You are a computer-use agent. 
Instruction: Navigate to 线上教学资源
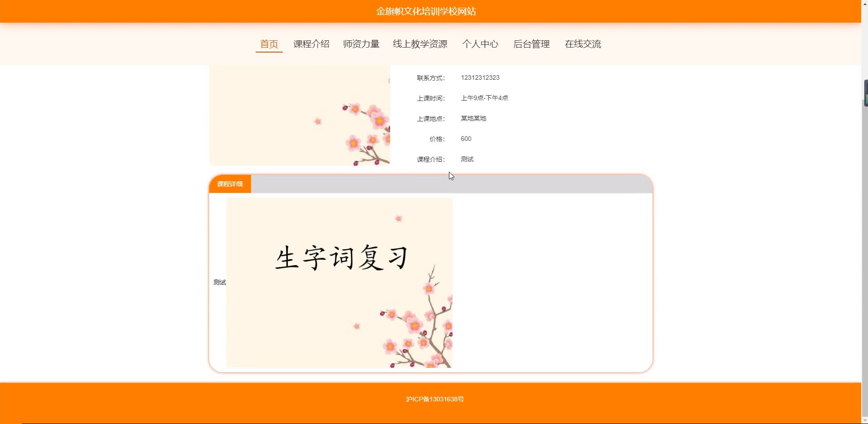pos(420,44)
